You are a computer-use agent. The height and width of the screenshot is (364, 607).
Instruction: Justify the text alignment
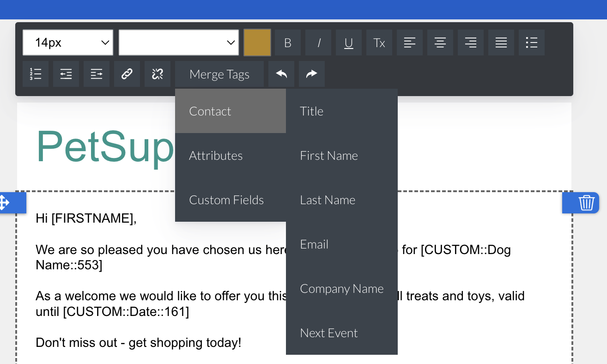[501, 43]
